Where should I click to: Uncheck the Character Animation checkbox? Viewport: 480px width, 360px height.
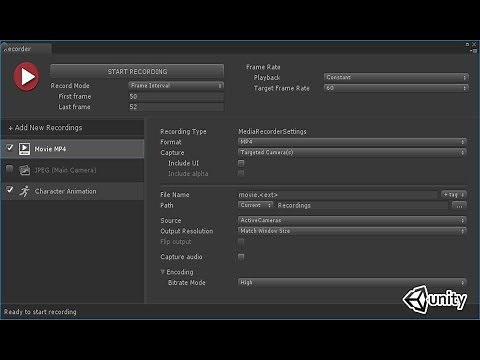pyautogui.click(x=10, y=190)
